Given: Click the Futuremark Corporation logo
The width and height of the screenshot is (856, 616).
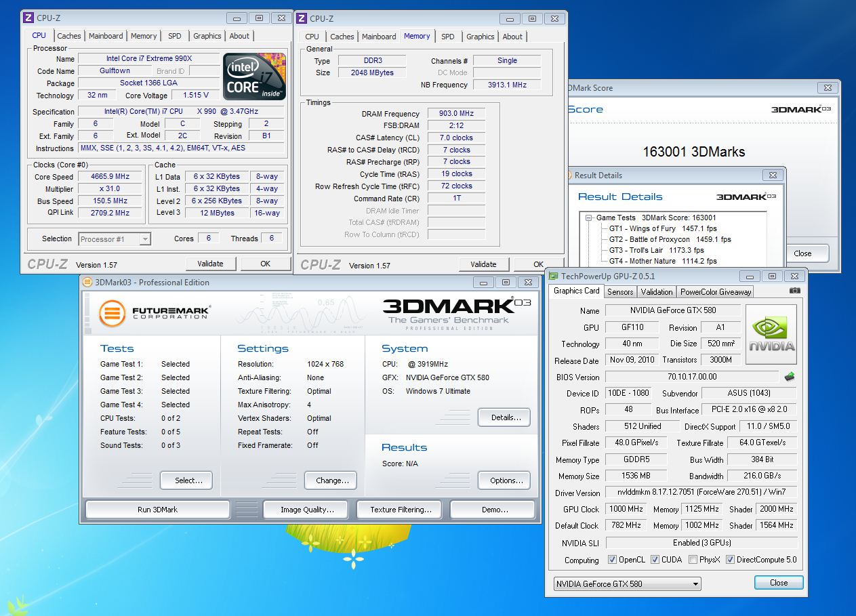Looking at the screenshot, I should pos(155,313).
